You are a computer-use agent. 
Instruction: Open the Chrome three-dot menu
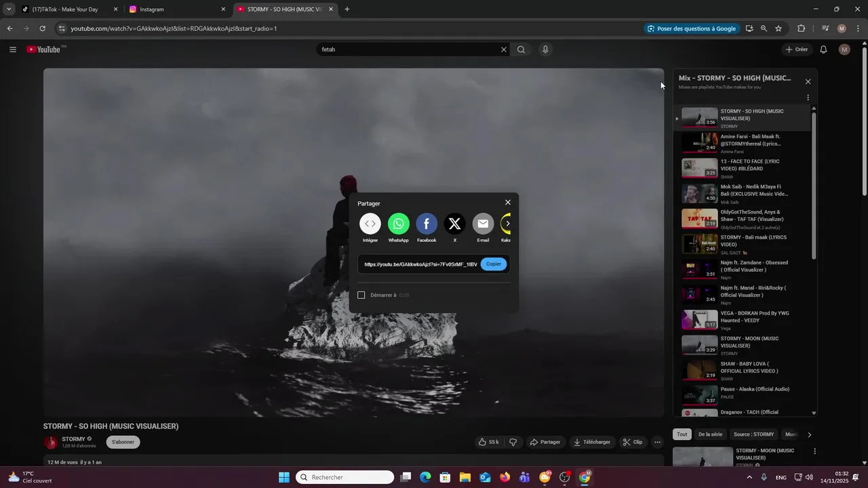coord(859,28)
